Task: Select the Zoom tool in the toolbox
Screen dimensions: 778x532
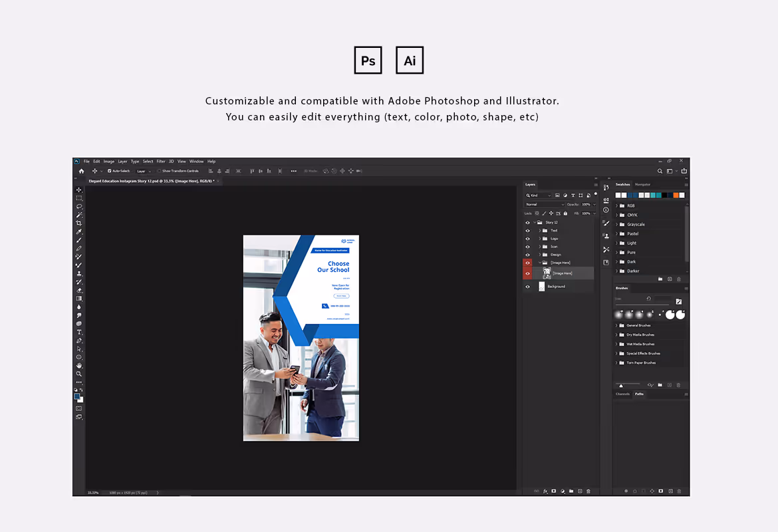Action: (x=79, y=374)
